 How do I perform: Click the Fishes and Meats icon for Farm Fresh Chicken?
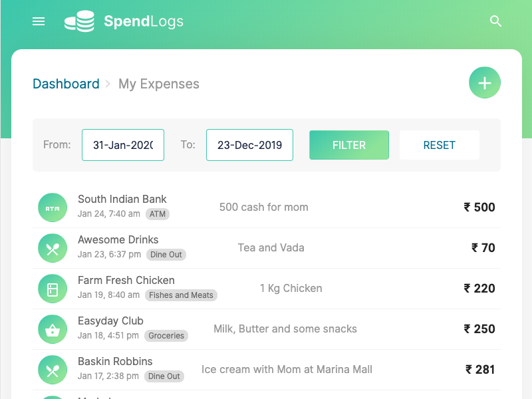click(x=53, y=288)
